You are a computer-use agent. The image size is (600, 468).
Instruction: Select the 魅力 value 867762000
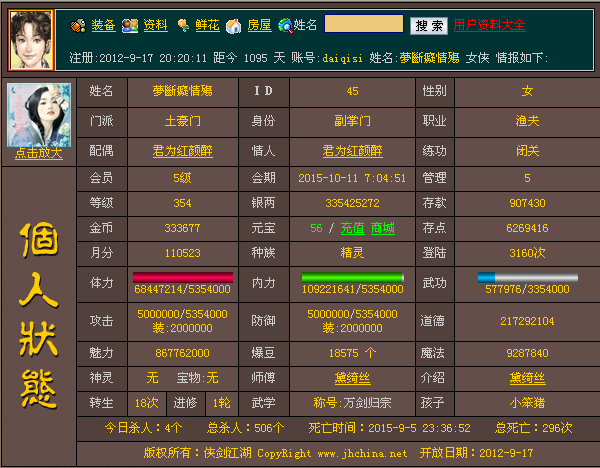tap(182, 353)
